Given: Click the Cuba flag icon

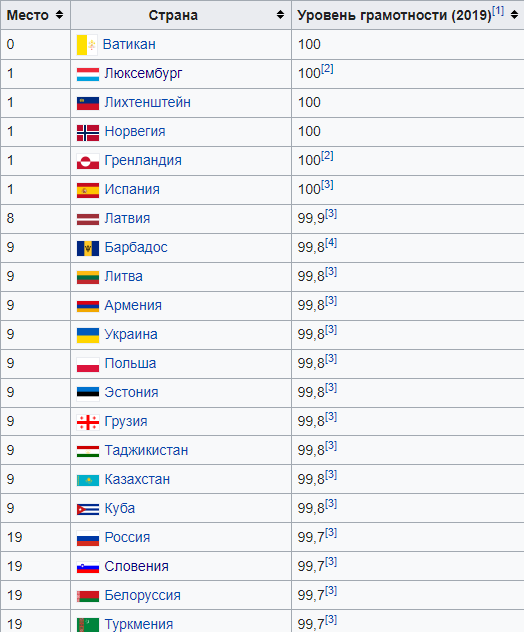Looking at the screenshot, I should pyautogui.click(x=88, y=510).
